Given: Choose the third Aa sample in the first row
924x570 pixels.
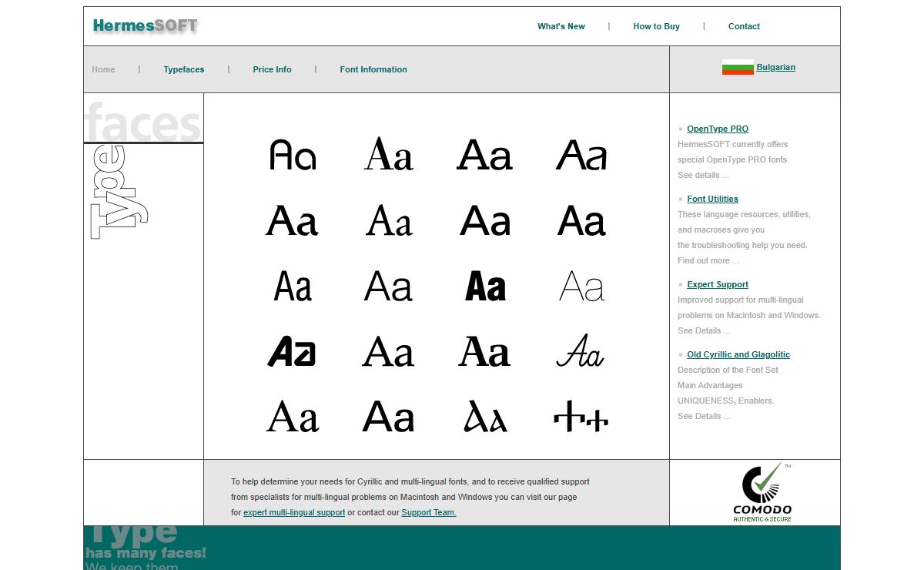Looking at the screenshot, I should pos(484,155).
